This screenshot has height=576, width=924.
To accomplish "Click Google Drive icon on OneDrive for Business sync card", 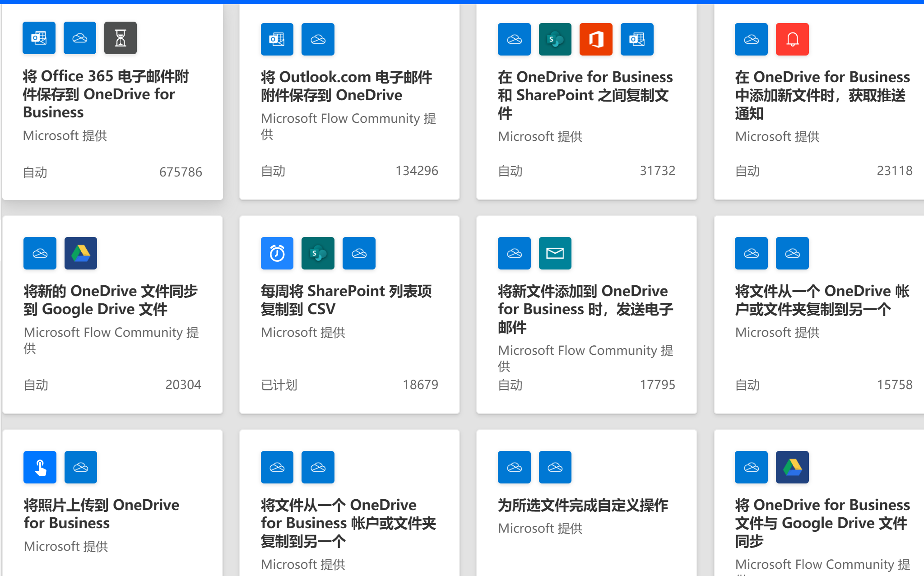I will (x=792, y=467).
